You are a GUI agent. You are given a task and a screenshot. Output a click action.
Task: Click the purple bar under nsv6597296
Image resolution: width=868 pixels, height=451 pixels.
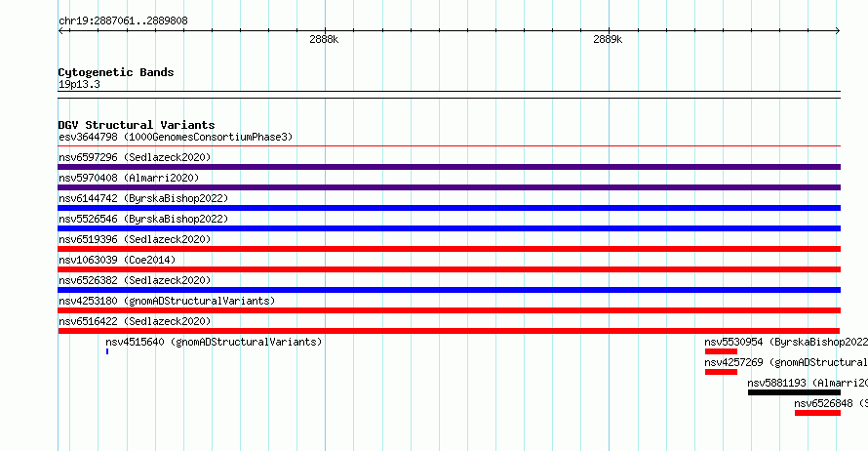[x=449, y=167]
